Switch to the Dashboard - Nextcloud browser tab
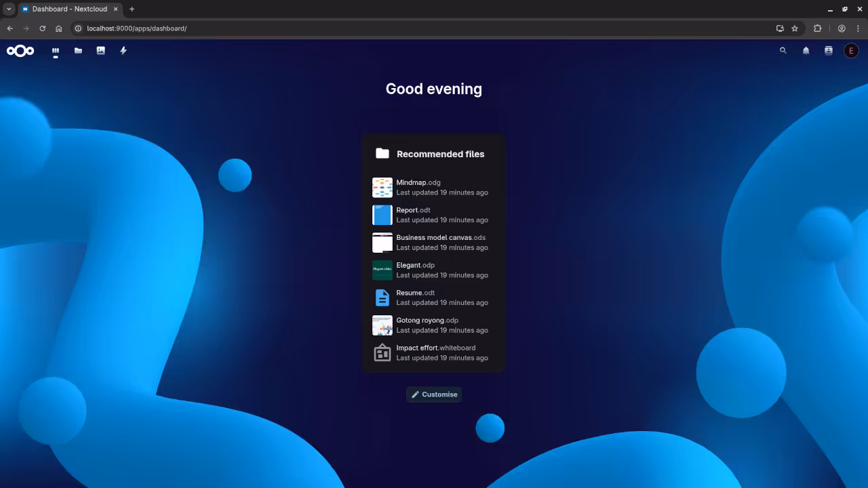 point(68,9)
